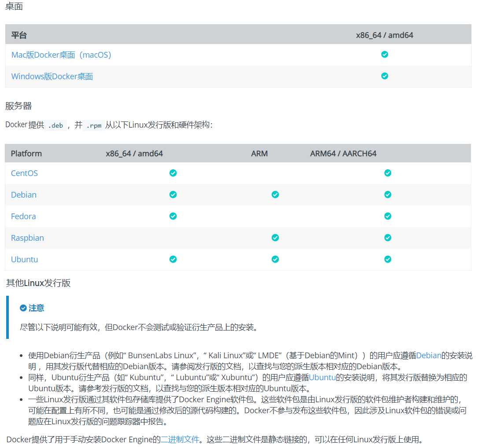Screen dimensions: 477x448
Task: Click the 注意 note title
Action: click(x=36, y=308)
